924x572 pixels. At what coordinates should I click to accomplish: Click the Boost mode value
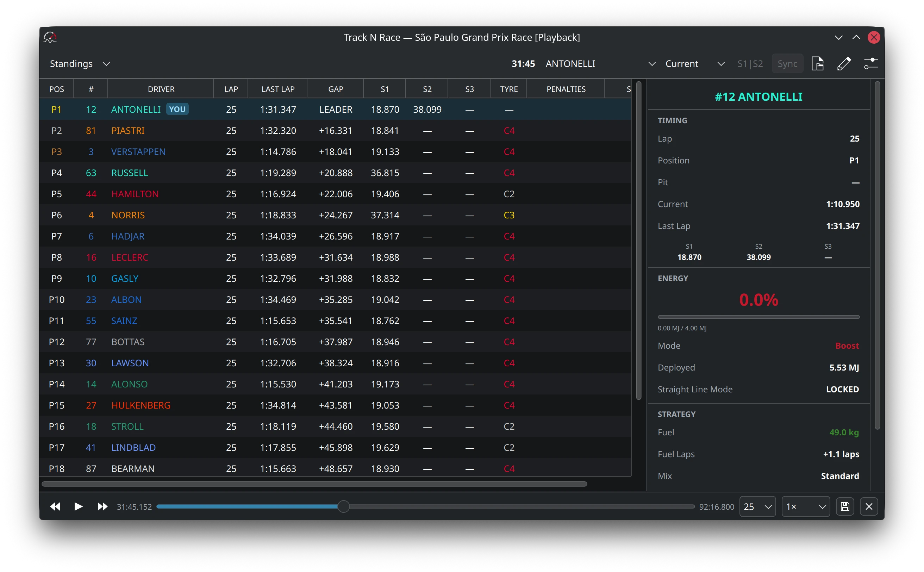click(847, 346)
